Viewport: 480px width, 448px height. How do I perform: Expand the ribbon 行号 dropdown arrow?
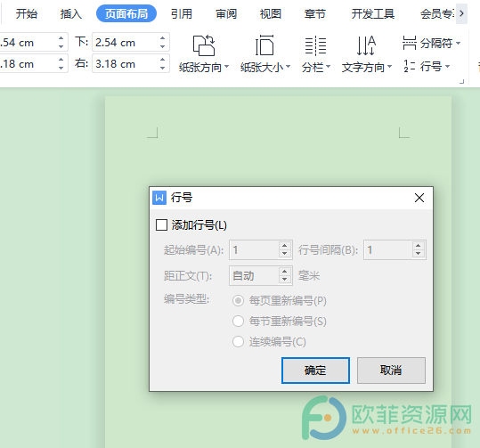tap(447, 67)
